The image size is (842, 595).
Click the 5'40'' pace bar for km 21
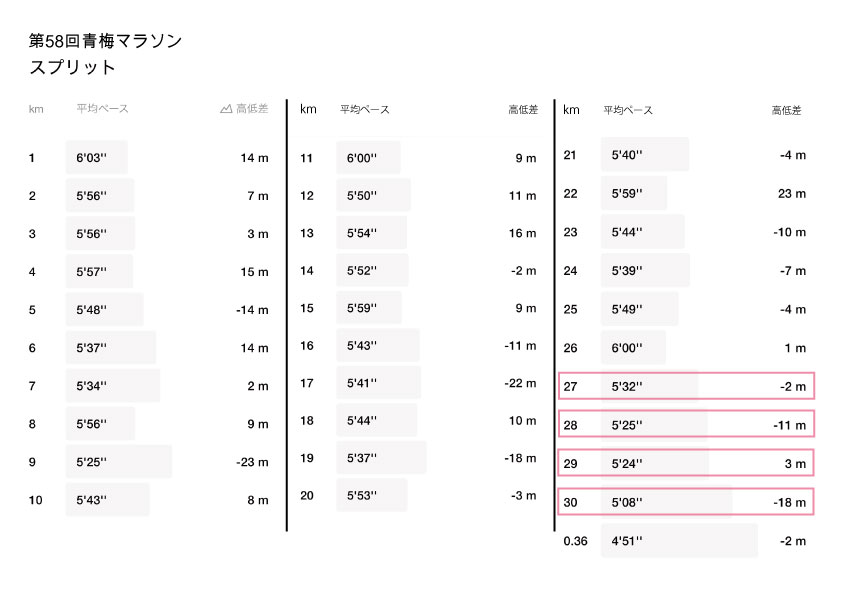tap(645, 155)
